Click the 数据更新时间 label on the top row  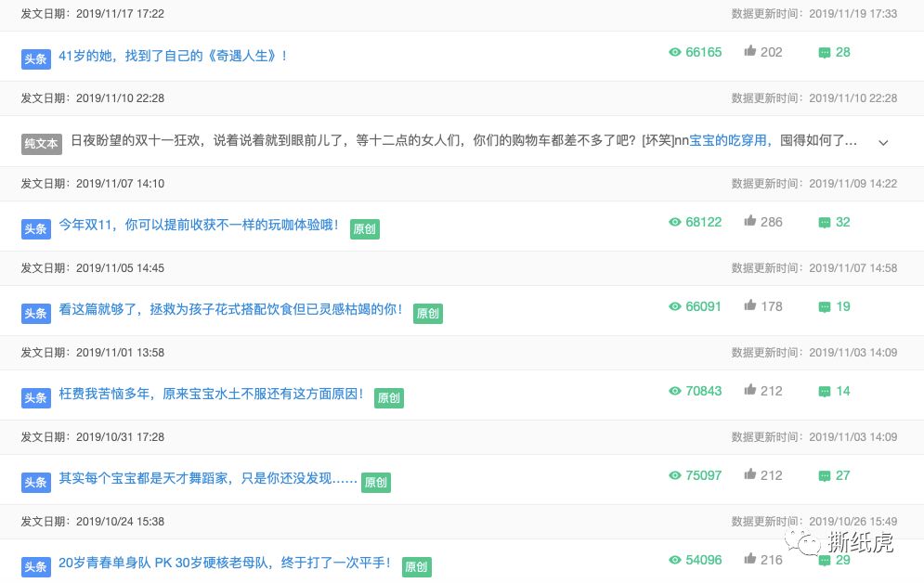click(761, 14)
